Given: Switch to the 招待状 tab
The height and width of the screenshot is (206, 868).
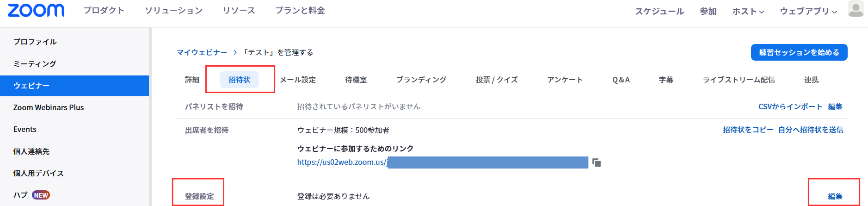Looking at the screenshot, I should pyautogui.click(x=239, y=80).
